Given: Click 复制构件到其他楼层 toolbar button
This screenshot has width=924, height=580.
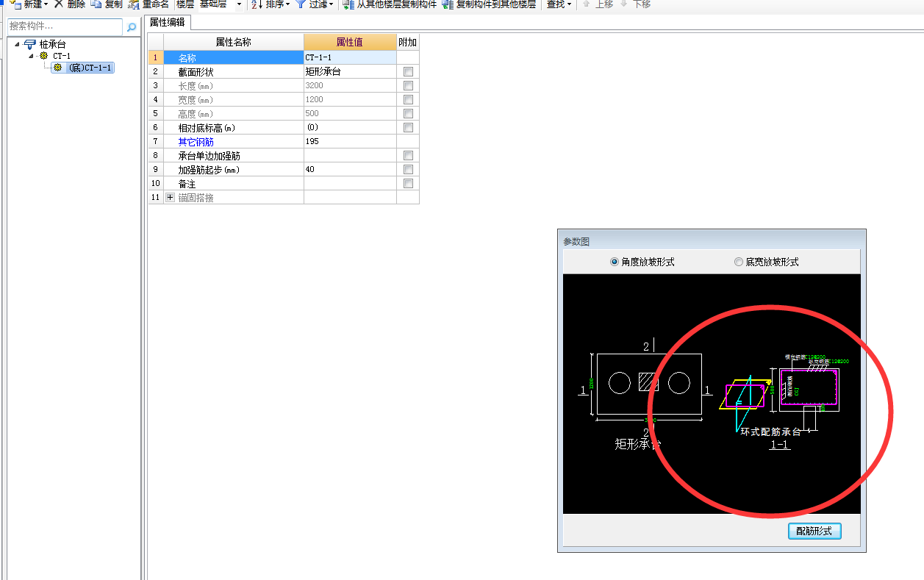Looking at the screenshot, I should point(489,4).
